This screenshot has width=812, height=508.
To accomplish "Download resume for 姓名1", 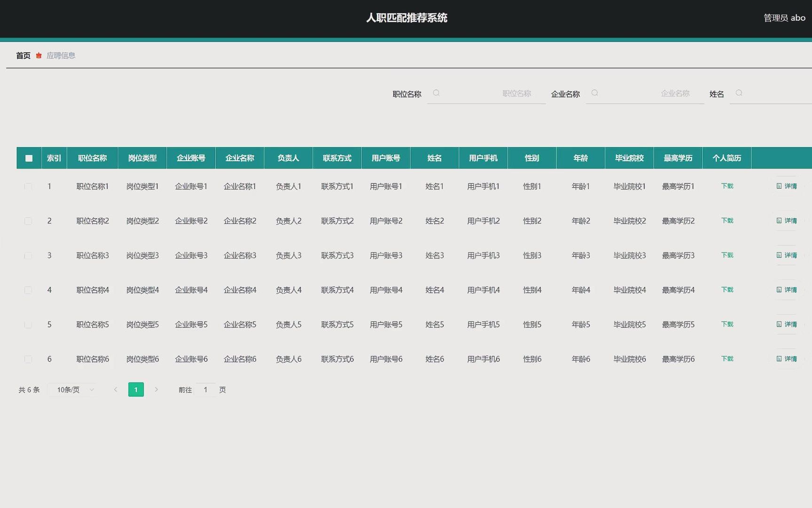I will (727, 186).
